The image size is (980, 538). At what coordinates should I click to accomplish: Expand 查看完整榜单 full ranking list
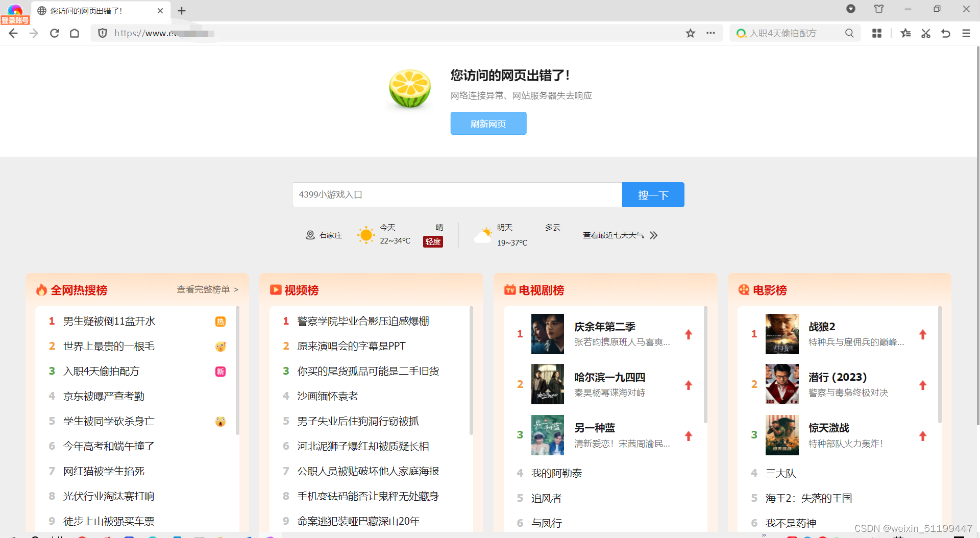coord(204,289)
